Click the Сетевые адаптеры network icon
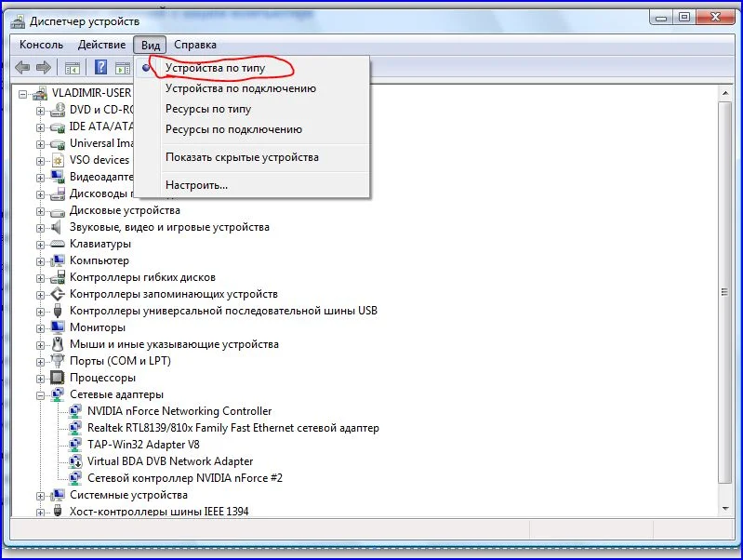 tap(58, 394)
